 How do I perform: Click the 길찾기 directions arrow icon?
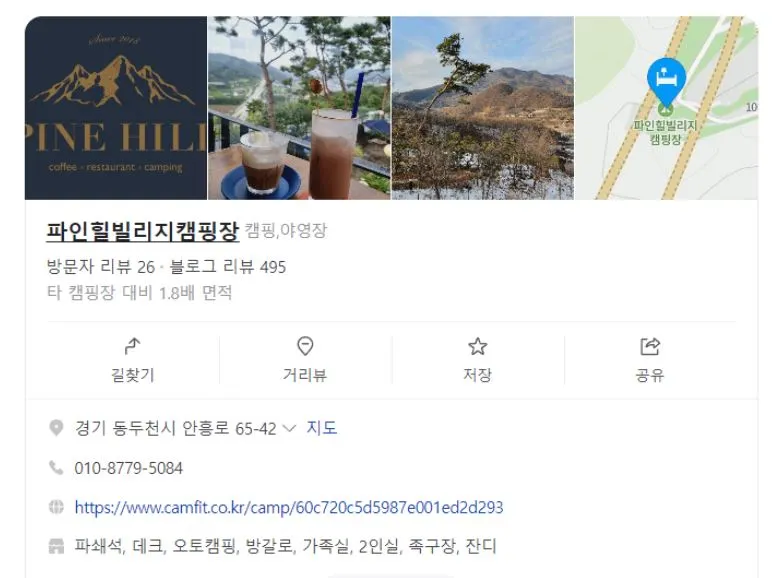point(132,346)
